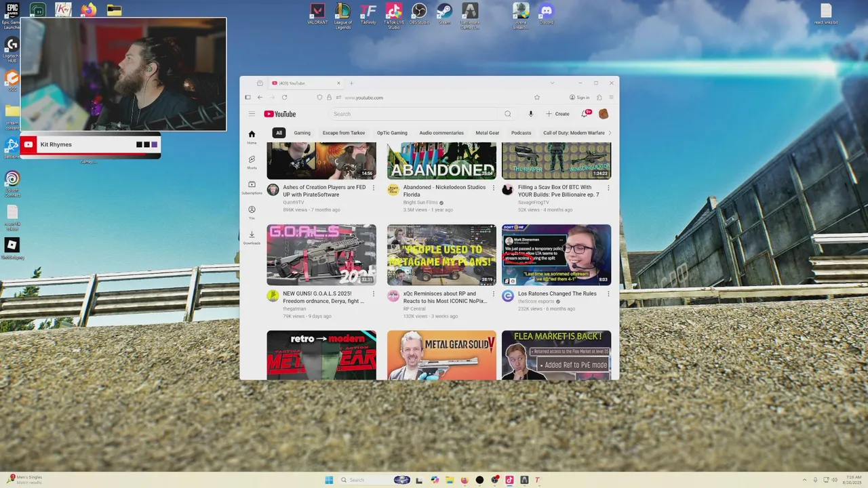Select the Audio commentaries chip
The image size is (868, 488).
tap(441, 133)
